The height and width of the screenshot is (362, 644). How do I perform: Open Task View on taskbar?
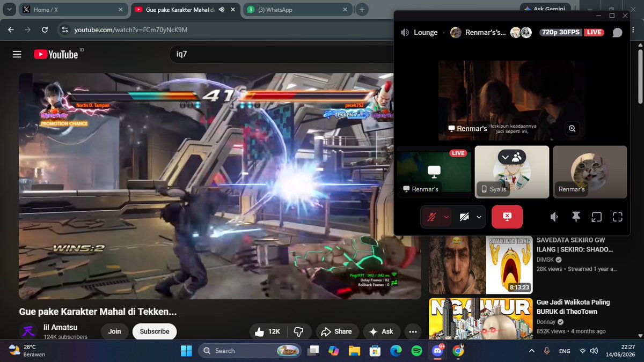[313, 351]
